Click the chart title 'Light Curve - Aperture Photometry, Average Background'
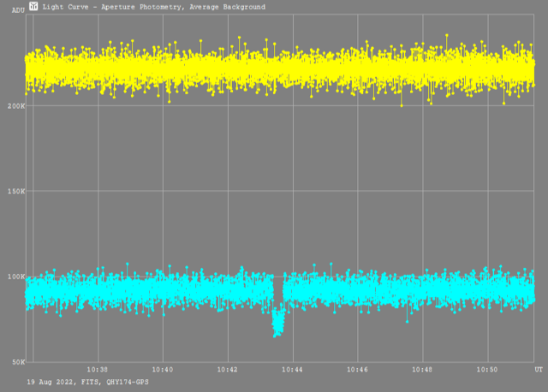This screenshot has width=548, height=392. pyautogui.click(x=154, y=7)
